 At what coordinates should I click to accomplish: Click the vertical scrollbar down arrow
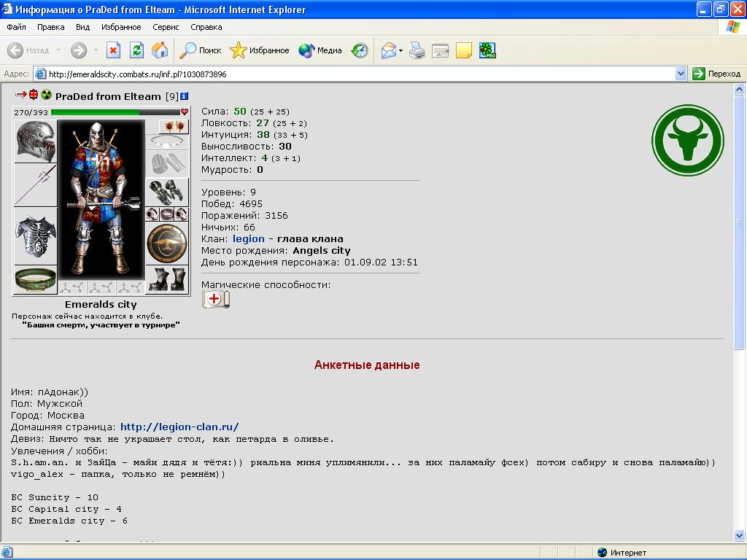tap(740, 534)
